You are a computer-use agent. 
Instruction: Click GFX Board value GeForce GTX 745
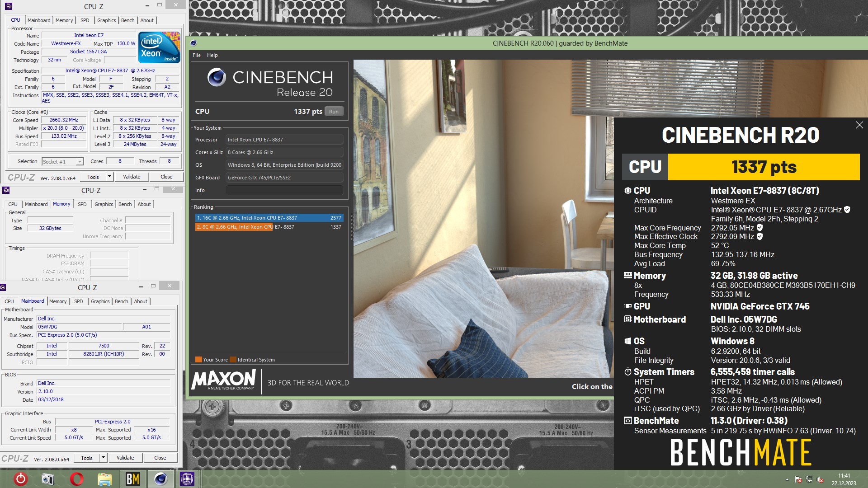click(x=284, y=178)
